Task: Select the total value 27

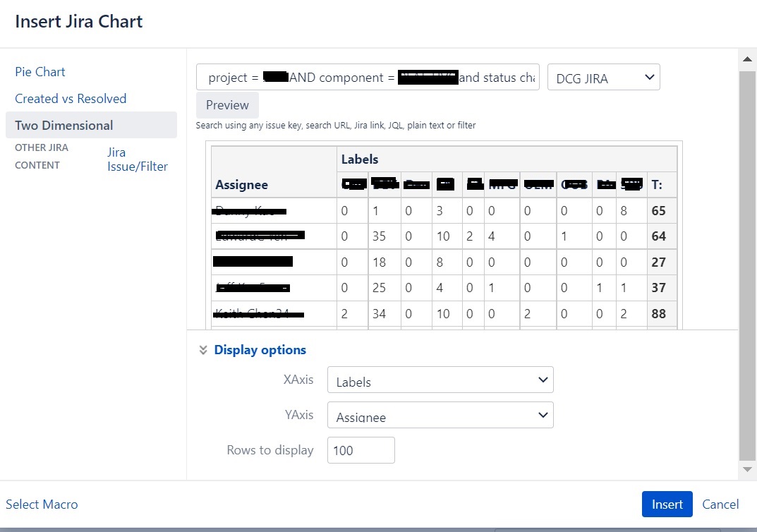Action: [x=658, y=262]
